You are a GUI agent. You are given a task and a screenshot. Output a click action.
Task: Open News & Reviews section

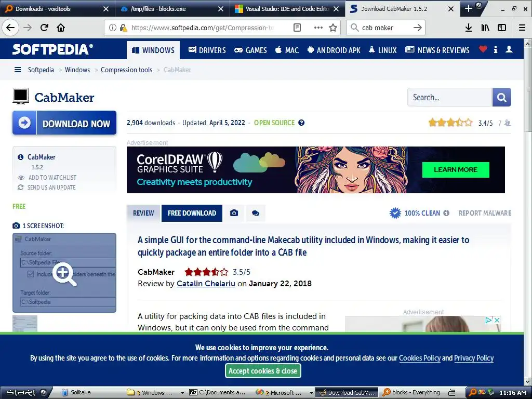coord(437,50)
